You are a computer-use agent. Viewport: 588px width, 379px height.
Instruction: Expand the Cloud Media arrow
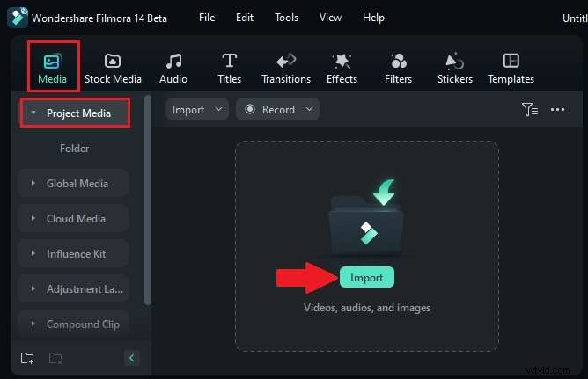tap(33, 218)
